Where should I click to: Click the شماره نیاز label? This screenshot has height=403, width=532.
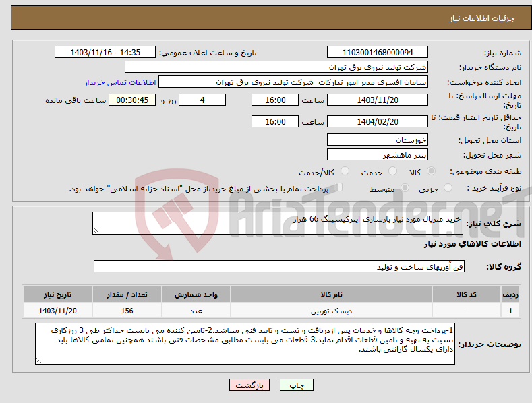(502, 53)
